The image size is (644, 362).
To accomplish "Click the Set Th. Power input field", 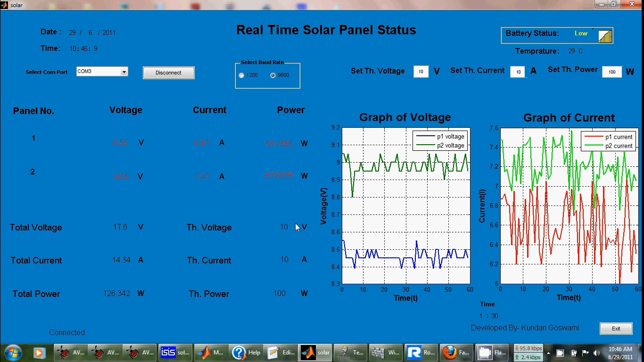I will point(611,72).
